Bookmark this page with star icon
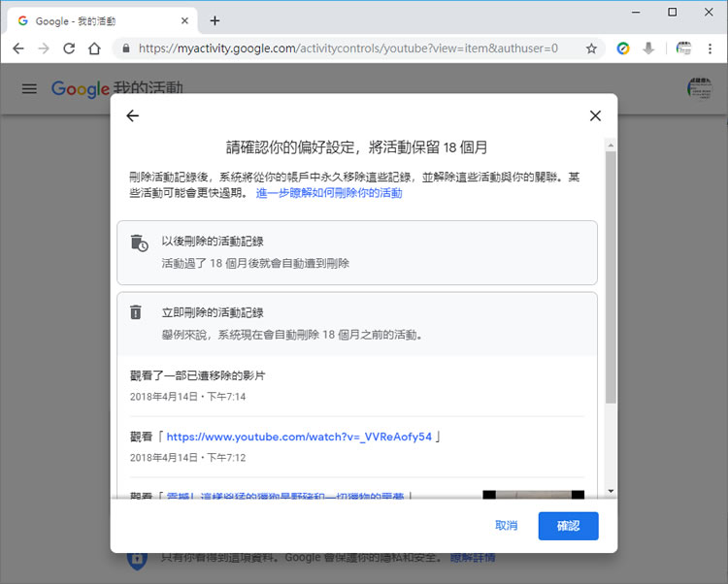728x584 pixels. point(591,49)
